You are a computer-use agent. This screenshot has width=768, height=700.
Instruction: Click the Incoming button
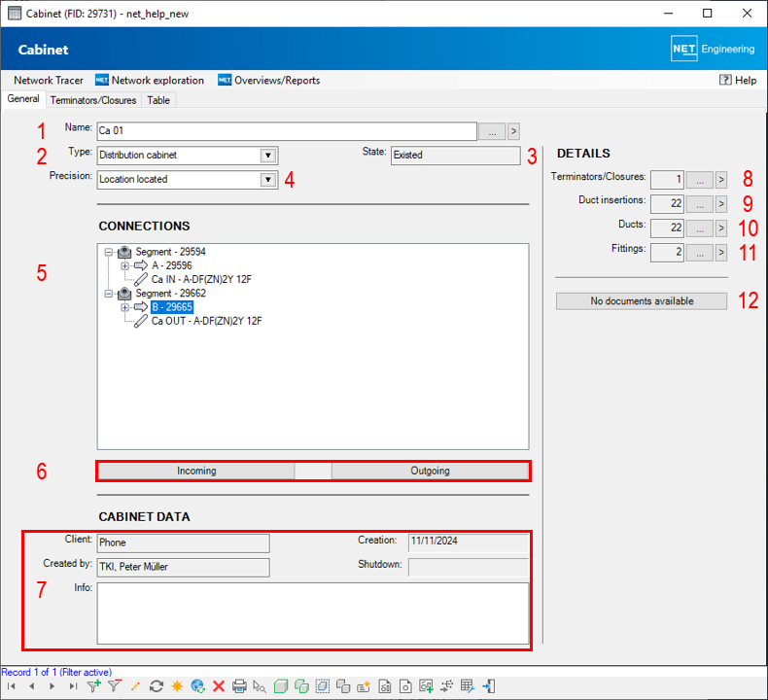point(196,471)
